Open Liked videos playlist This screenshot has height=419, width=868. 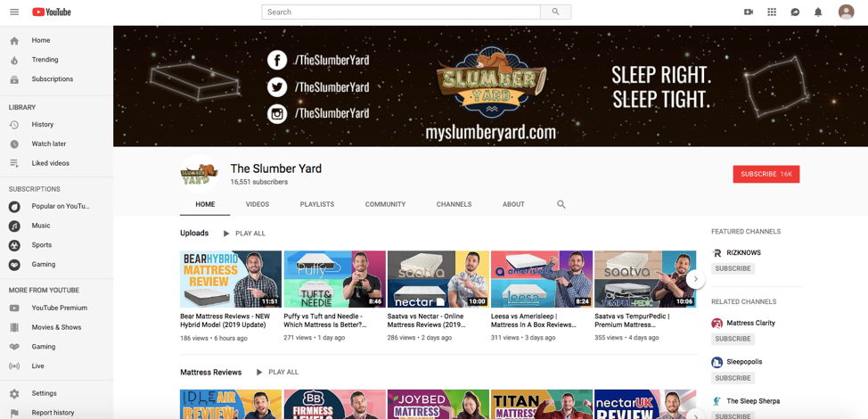click(x=56, y=163)
